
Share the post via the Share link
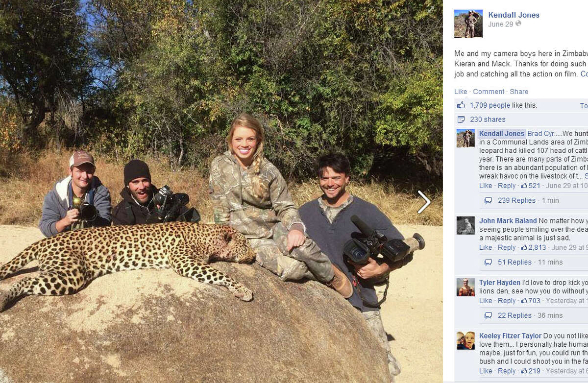click(x=519, y=92)
